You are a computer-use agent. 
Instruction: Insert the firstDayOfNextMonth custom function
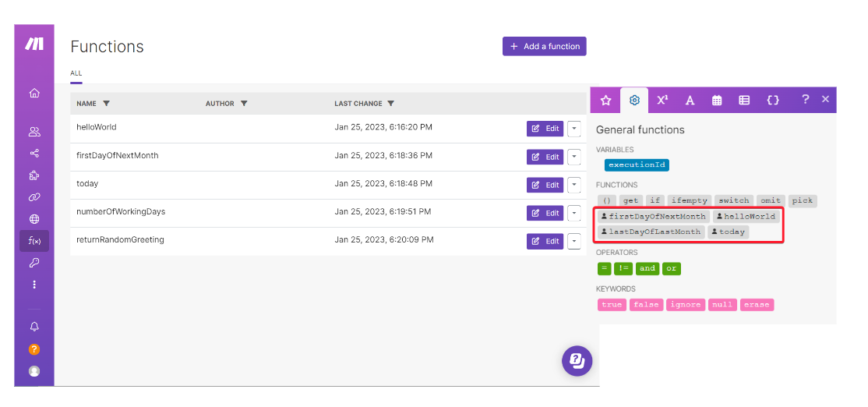click(x=653, y=216)
